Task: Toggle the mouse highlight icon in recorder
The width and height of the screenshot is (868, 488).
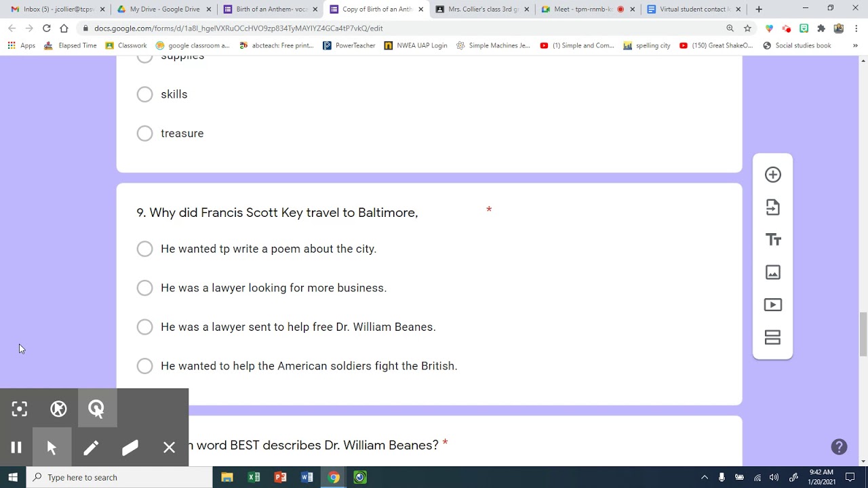Action: [97, 409]
